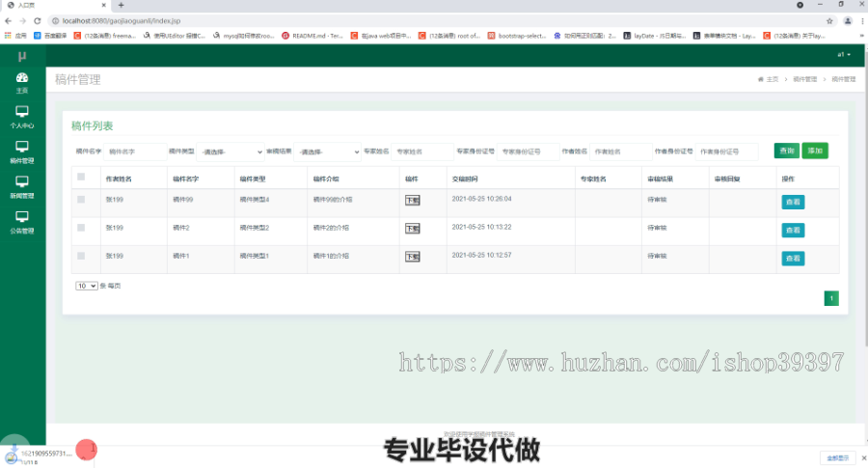Open 新闻管理 from the sidebar
Screen dimensions: 868x468
21,188
